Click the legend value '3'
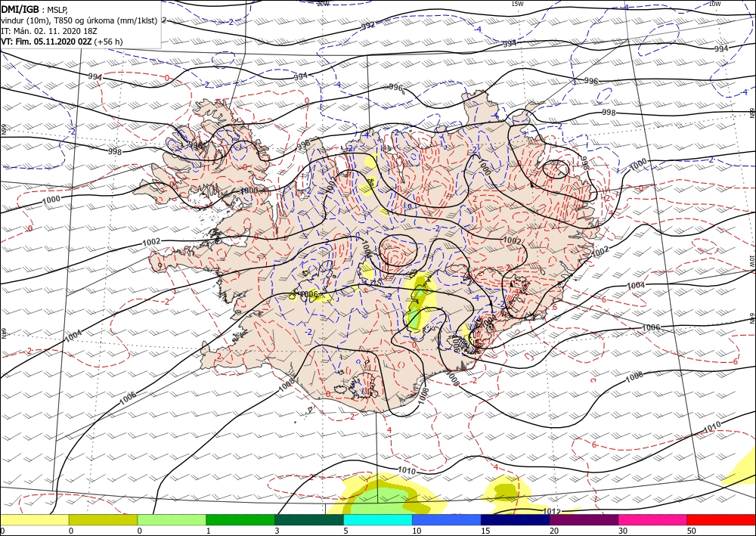 (277, 531)
